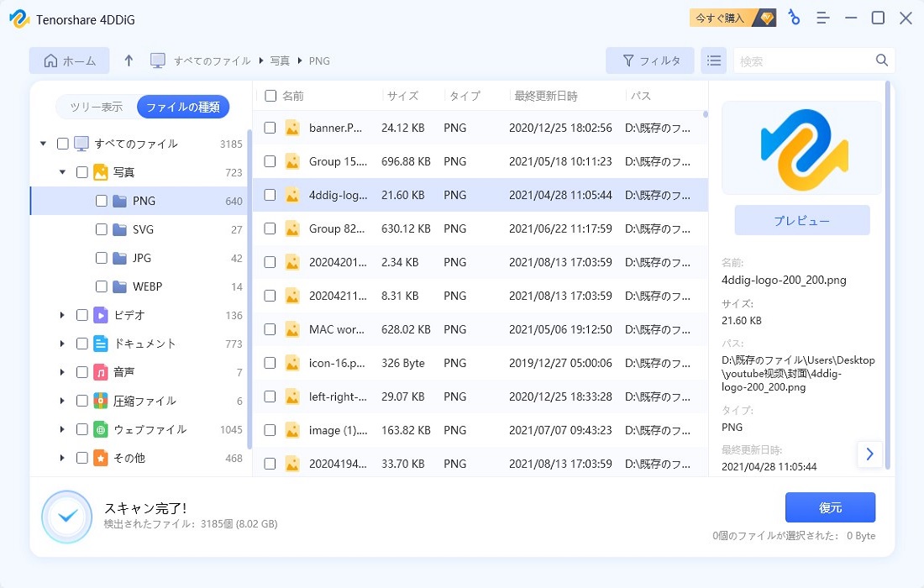Click the ウェブファイル globe category icon

click(x=101, y=429)
